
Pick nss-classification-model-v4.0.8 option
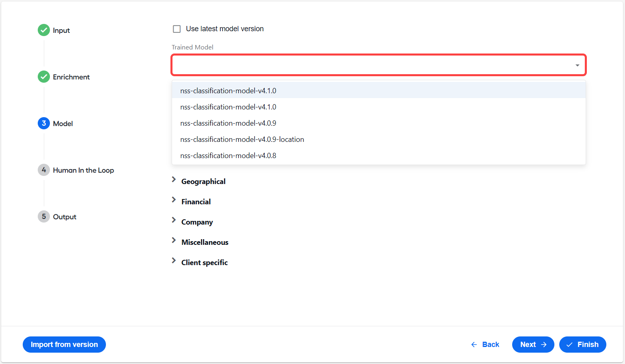click(379, 156)
